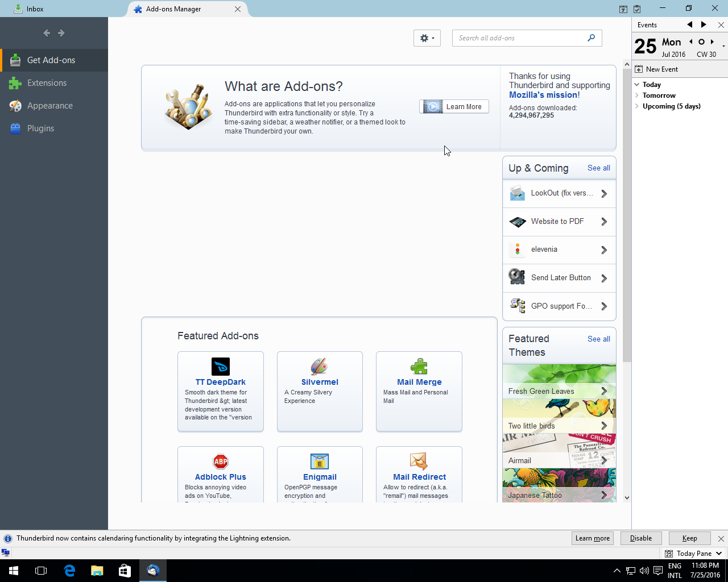Click the Mail Merge puzzle icon

coord(419,367)
